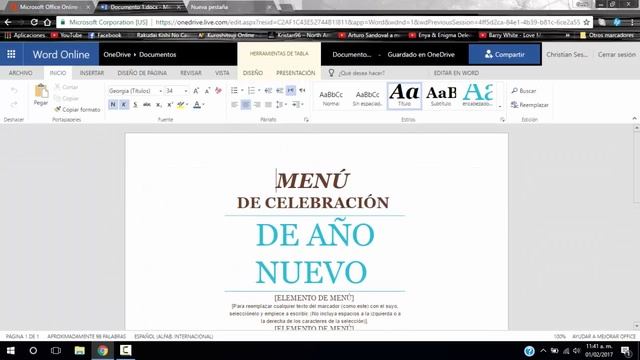Toggle underline (S) formatting

click(x=135, y=104)
